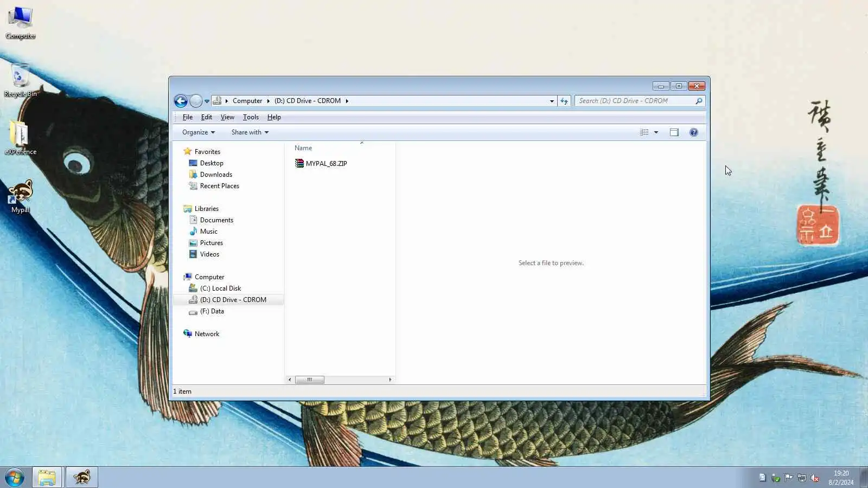Viewport: 868px width, 488px height.
Task: Open the Organize dropdown
Action: click(x=199, y=132)
